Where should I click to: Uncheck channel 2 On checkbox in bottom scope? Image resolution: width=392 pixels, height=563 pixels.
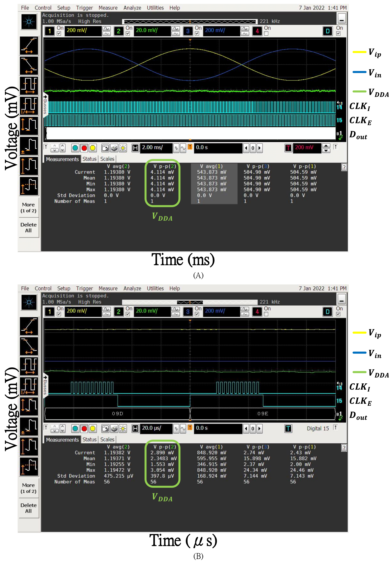(128, 314)
